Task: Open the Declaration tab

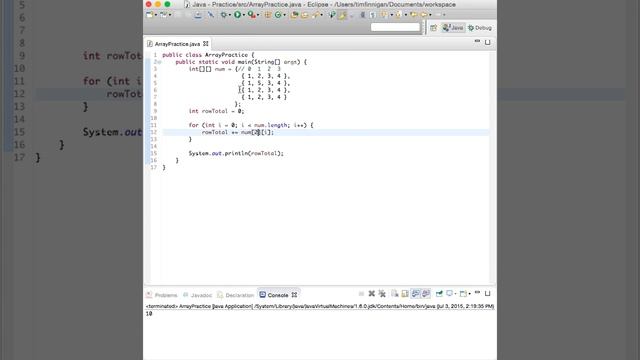Action: [236, 295]
